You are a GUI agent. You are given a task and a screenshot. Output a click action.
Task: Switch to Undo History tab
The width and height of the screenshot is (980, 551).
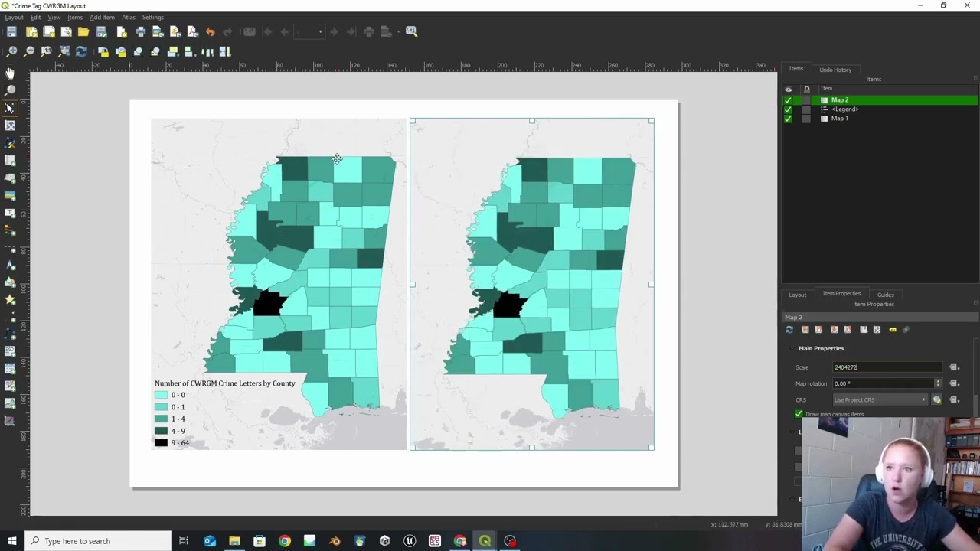[835, 70]
